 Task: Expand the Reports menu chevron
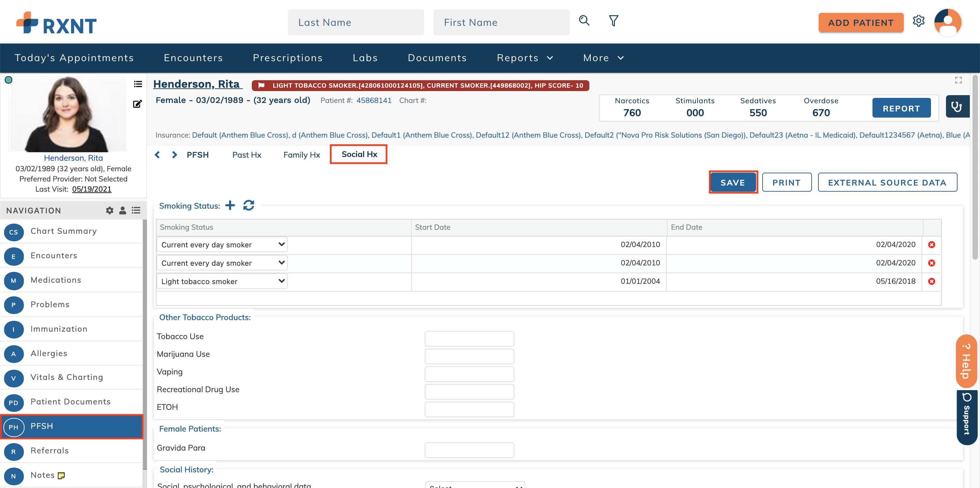[550, 58]
